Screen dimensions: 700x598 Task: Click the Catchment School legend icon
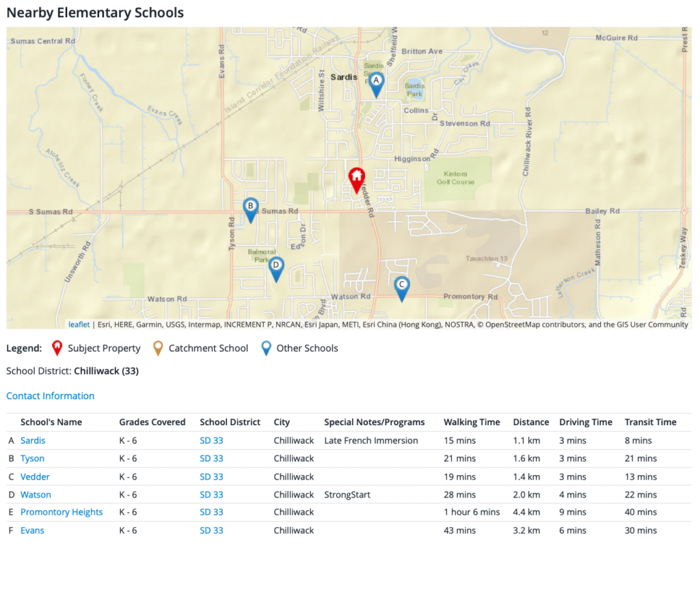click(x=158, y=349)
